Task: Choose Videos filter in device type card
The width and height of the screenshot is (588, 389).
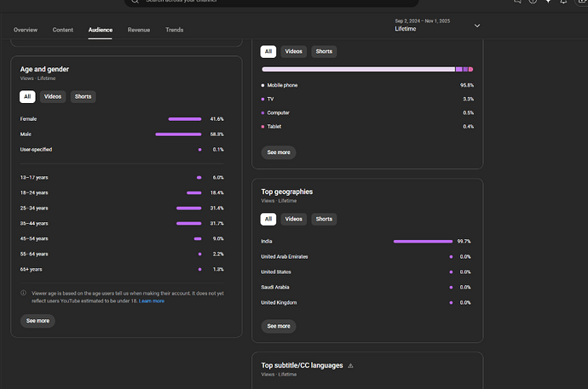Action: pyautogui.click(x=294, y=51)
